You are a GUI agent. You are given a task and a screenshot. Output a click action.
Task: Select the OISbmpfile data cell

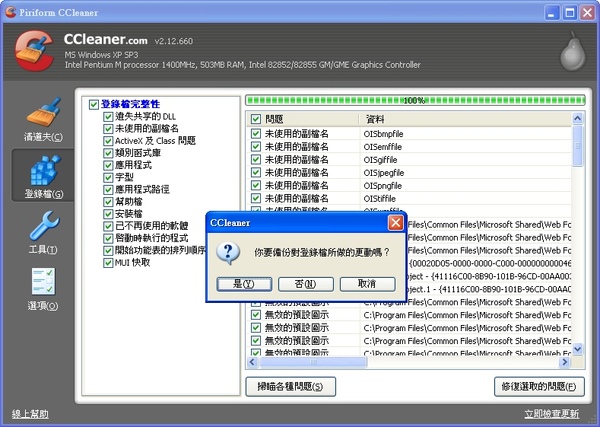click(383, 134)
